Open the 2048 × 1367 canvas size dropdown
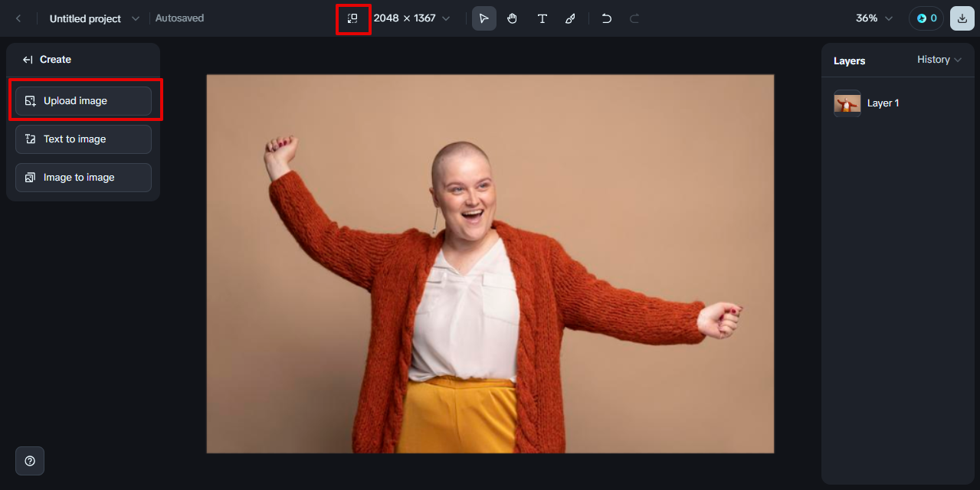This screenshot has width=980, height=490. coord(411,18)
